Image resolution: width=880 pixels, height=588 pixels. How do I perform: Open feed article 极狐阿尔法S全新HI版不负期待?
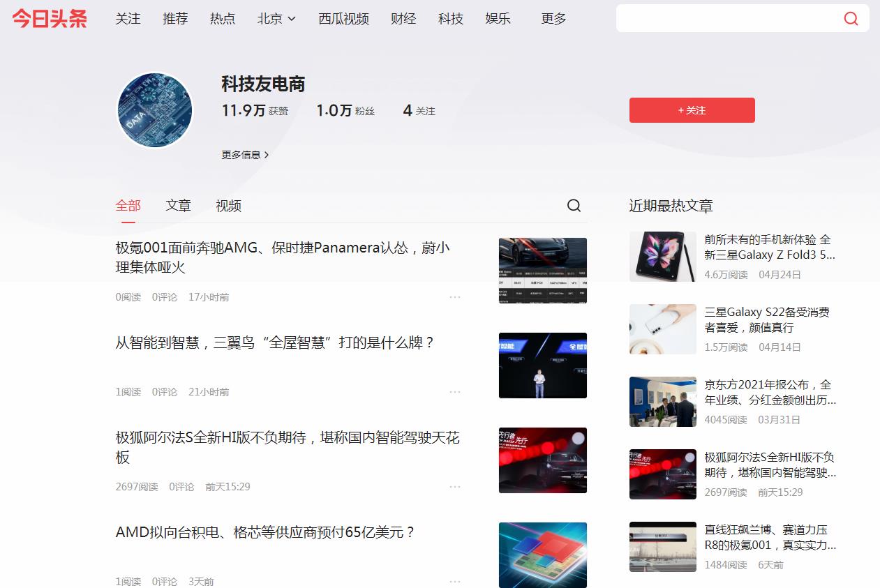click(x=288, y=447)
